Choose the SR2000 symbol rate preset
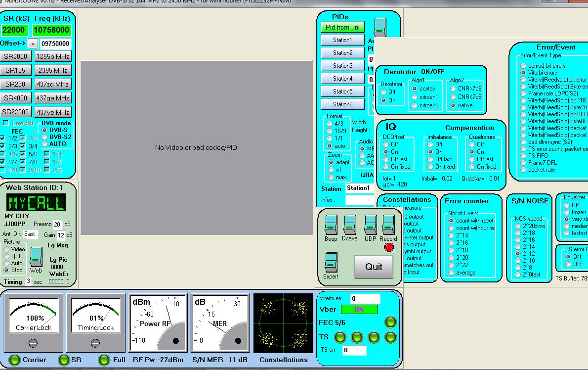Screen dimensions: 588x370 point(15,57)
